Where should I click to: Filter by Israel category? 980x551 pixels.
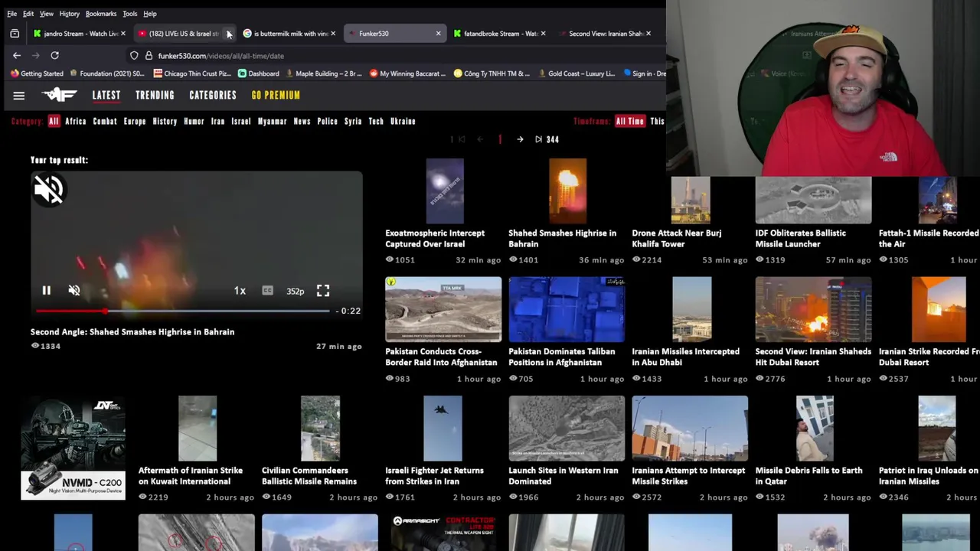point(240,121)
